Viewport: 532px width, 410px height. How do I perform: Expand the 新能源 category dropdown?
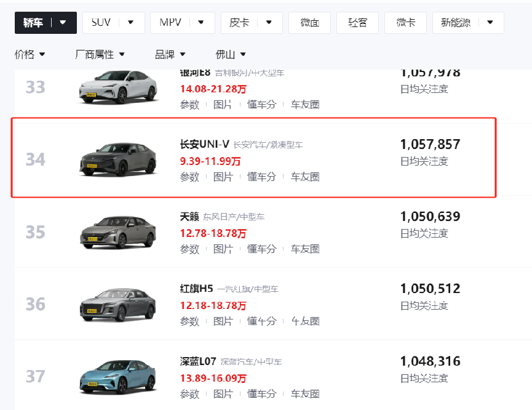pos(490,23)
